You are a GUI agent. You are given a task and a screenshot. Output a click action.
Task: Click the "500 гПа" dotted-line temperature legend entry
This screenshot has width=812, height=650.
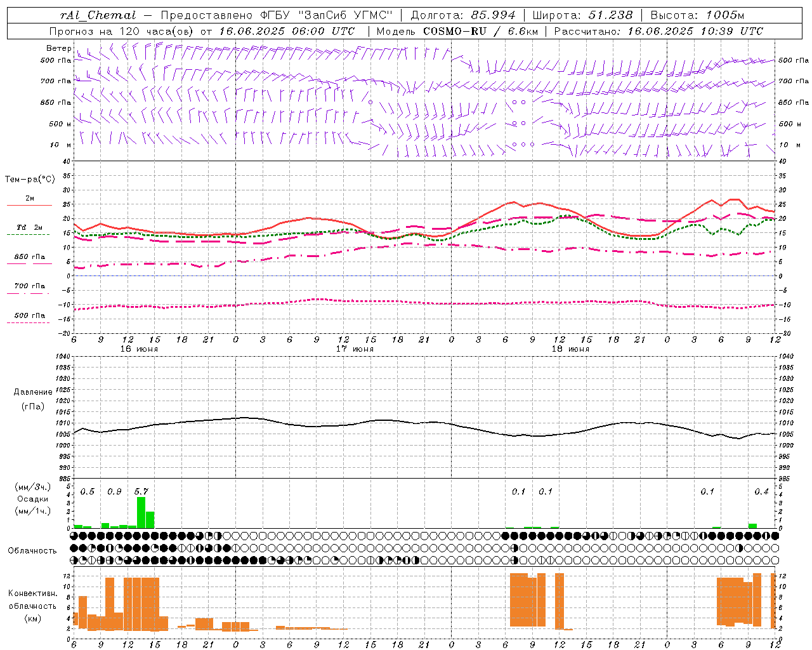coord(30,315)
